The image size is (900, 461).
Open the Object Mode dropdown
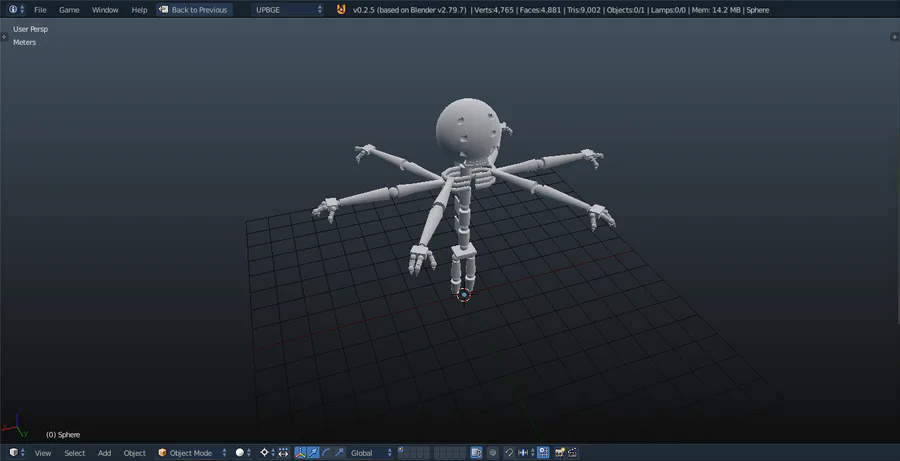point(192,453)
